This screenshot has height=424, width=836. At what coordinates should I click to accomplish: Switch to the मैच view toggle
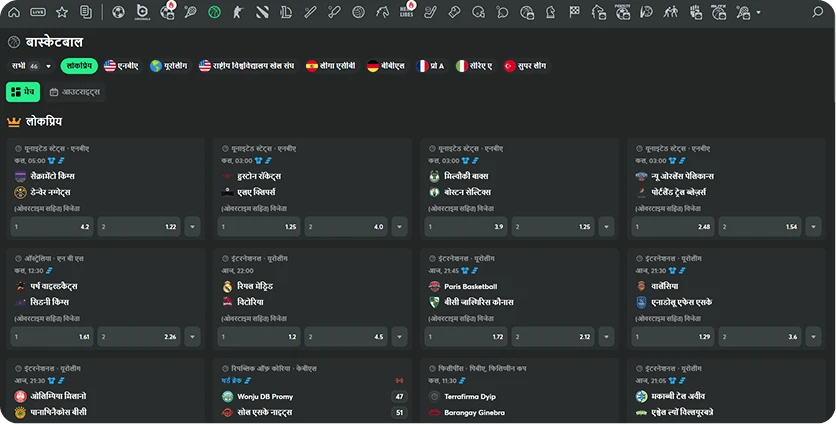tap(23, 92)
